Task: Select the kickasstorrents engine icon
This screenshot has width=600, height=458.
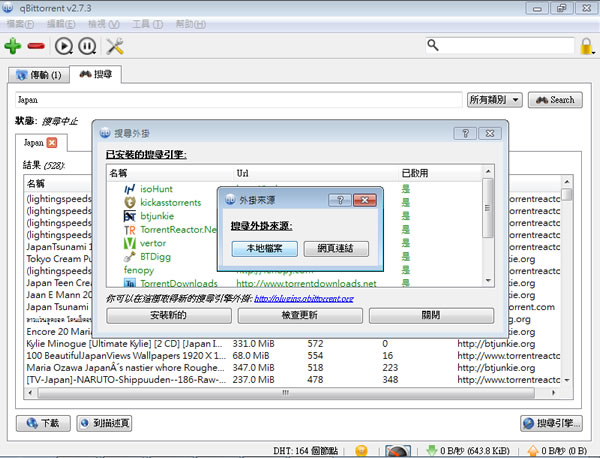Action: 130,202
